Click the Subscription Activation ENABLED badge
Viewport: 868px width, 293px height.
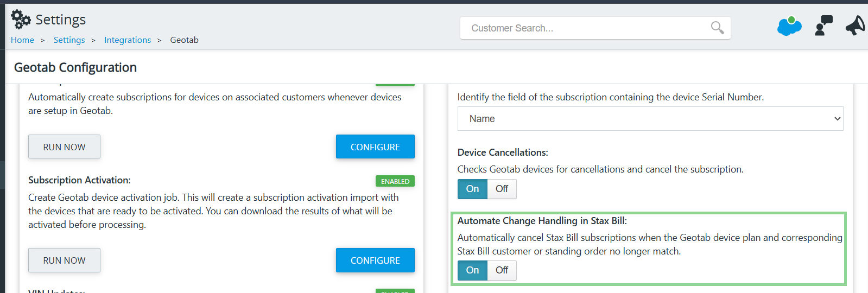point(395,181)
